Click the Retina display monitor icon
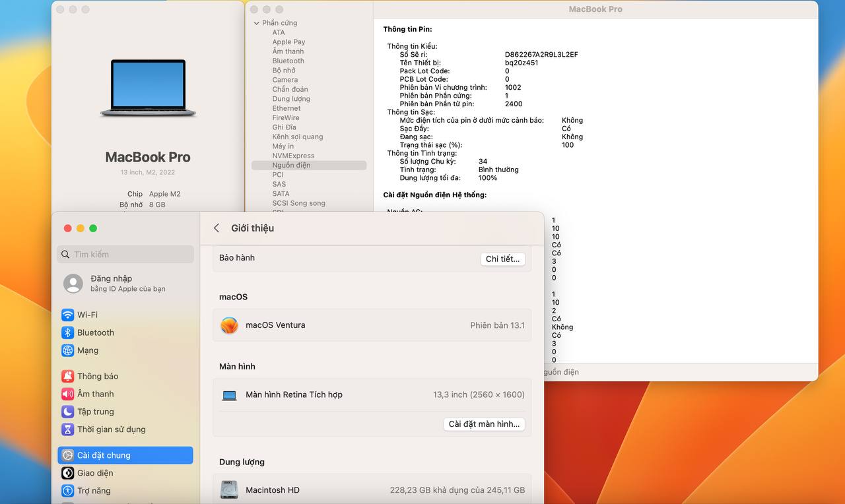The image size is (845, 504). click(x=229, y=395)
